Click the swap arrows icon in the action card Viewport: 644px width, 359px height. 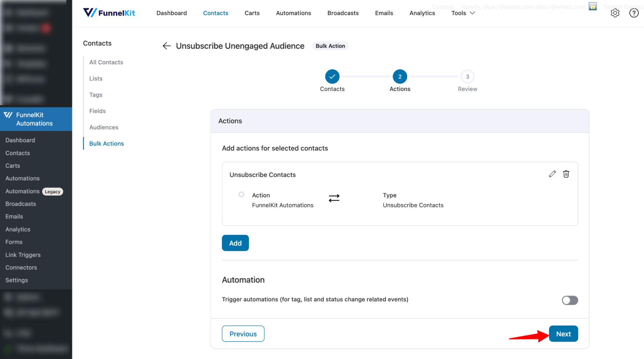334,198
